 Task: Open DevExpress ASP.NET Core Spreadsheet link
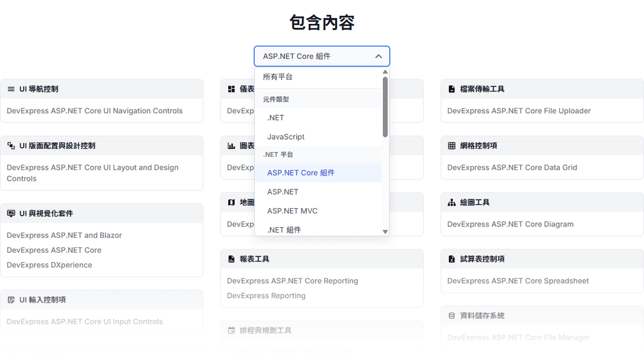coord(518,281)
